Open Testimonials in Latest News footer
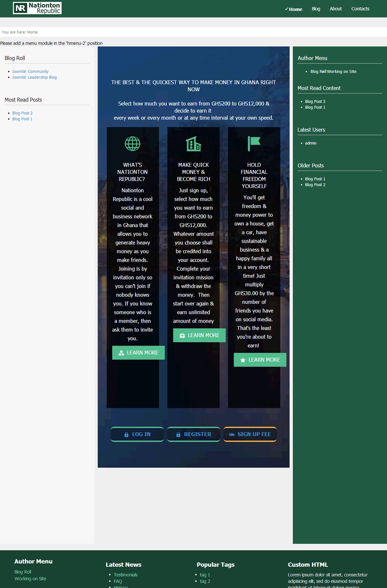This screenshot has width=387, height=588. pyautogui.click(x=125, y=575)
